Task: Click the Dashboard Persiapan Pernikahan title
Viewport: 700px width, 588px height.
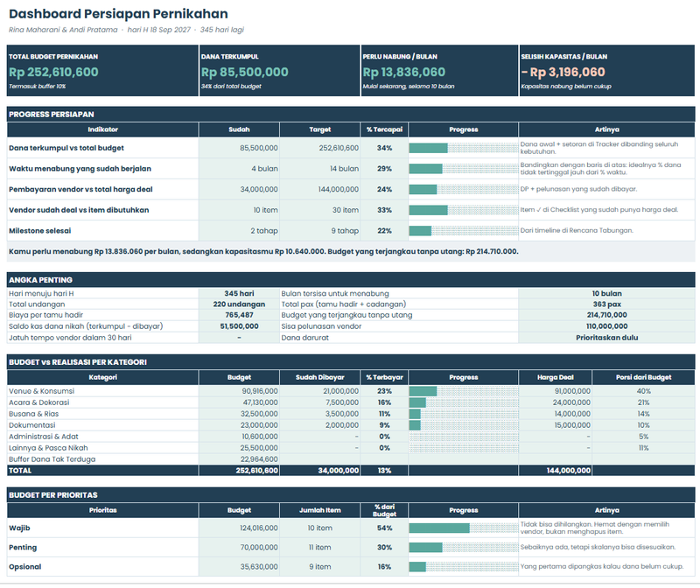Action: coord(118,14)
